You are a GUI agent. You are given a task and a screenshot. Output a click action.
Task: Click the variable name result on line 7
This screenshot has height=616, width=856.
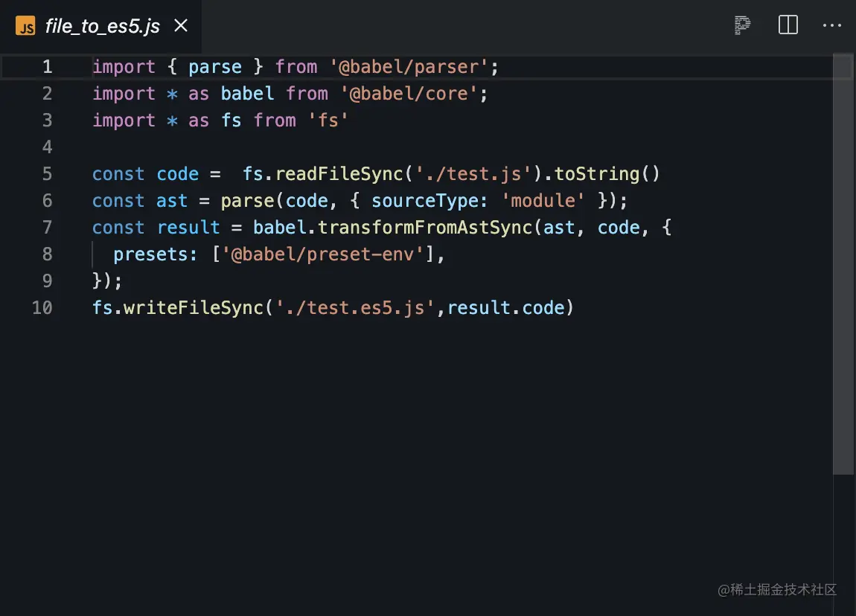click(188, 227)
